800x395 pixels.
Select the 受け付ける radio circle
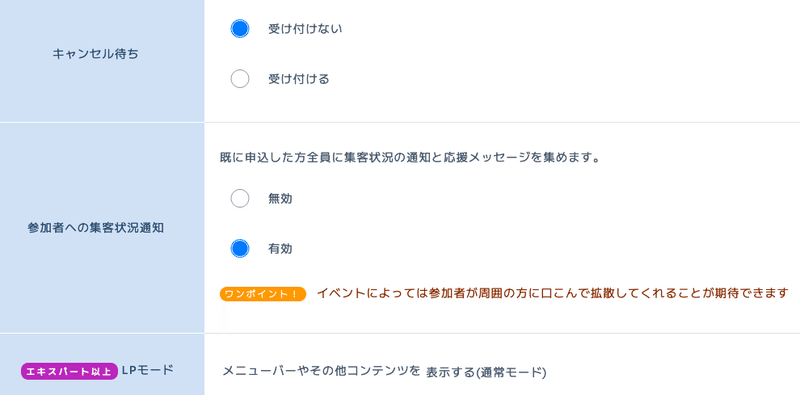pos(240,79)
